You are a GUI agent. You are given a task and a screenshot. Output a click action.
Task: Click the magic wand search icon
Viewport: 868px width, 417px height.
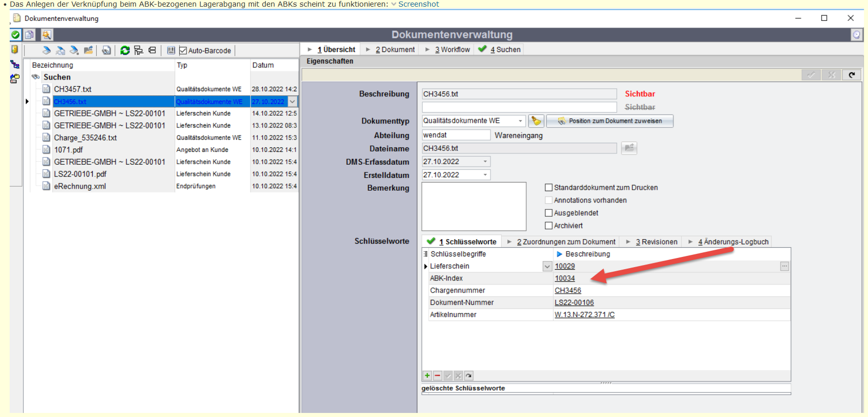(46, 35)
